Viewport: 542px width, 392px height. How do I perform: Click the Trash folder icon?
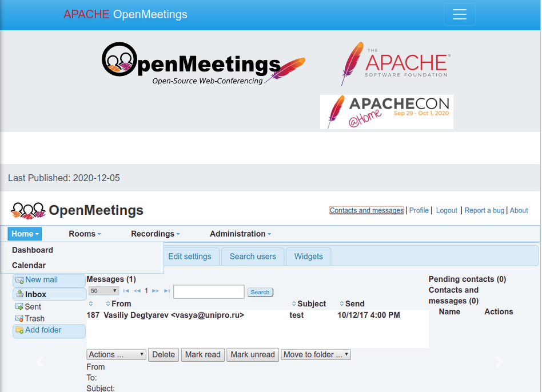pos(19,318)
